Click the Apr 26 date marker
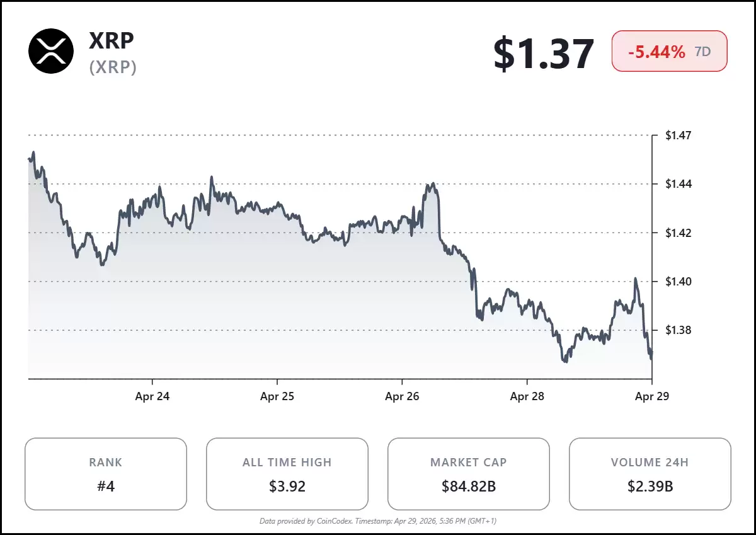This screenshot has width=756, height=535. (402, 396)
